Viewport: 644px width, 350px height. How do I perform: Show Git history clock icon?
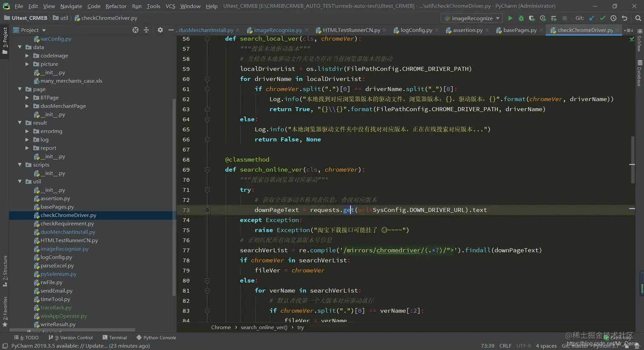point(613,18)
